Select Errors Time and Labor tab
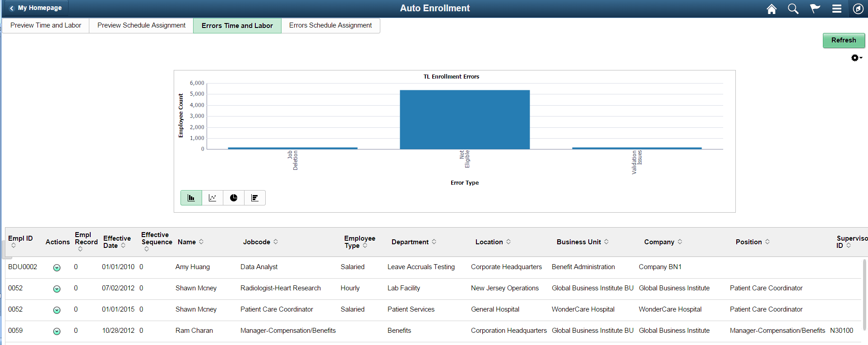 (x=237, y=26)
